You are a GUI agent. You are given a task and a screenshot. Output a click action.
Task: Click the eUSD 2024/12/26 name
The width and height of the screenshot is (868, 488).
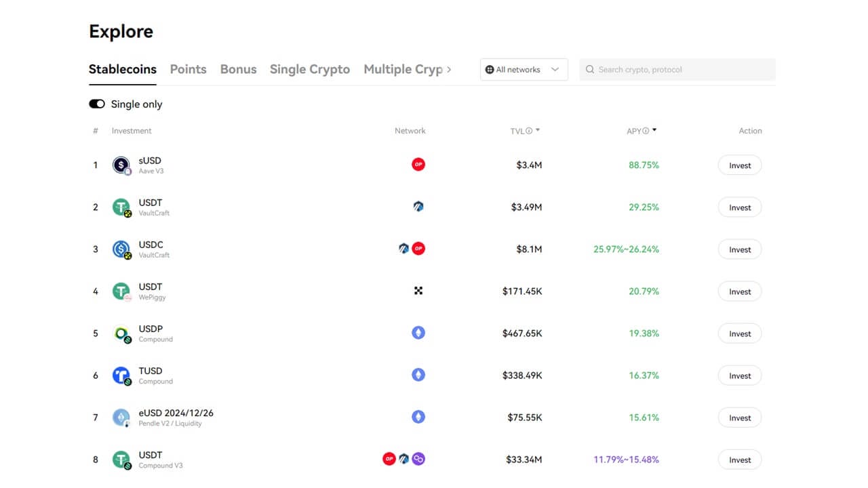[x=176, y=413]
